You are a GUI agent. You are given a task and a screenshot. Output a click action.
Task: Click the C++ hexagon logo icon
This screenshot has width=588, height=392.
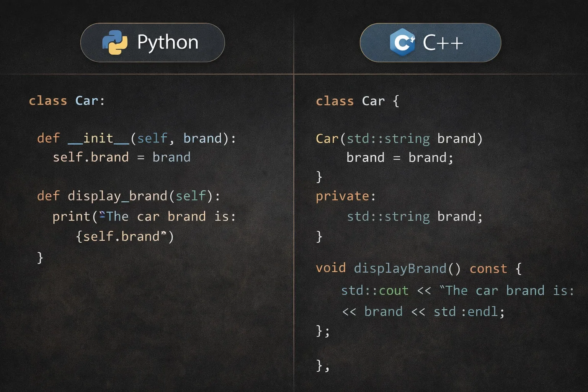pos(402,42)
